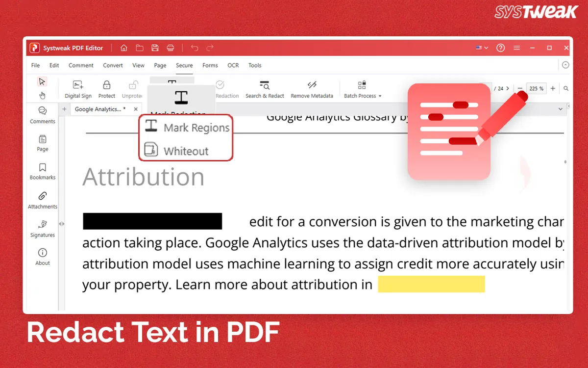The width and height of the screenshot is (588, 368).
Task: Redo the last undone action
Action: [210, 48]
